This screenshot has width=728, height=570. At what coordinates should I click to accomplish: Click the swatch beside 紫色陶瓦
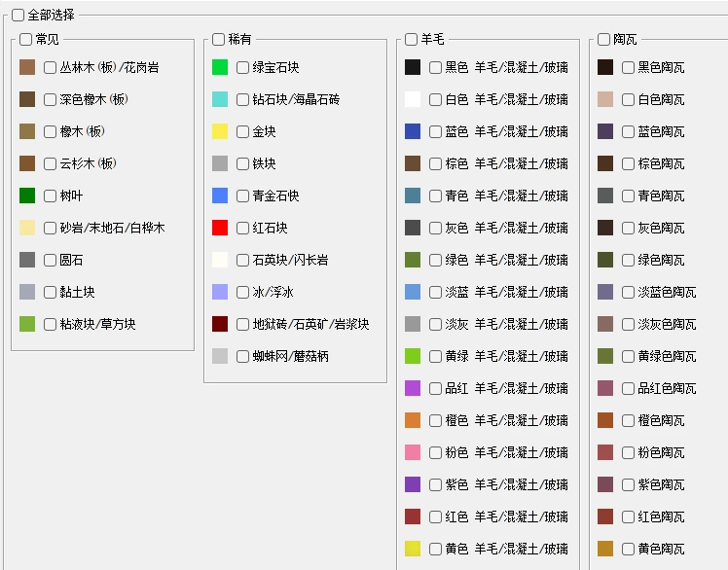tap(605, 484)
